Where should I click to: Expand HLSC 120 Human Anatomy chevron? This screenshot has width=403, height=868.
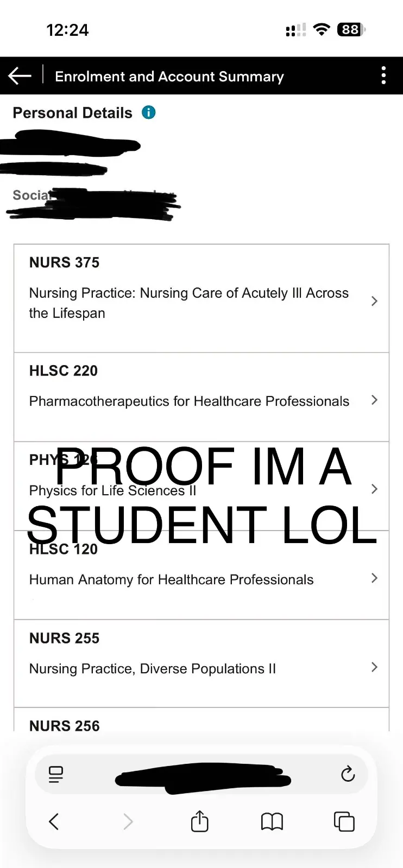click(x=374, y=578)
